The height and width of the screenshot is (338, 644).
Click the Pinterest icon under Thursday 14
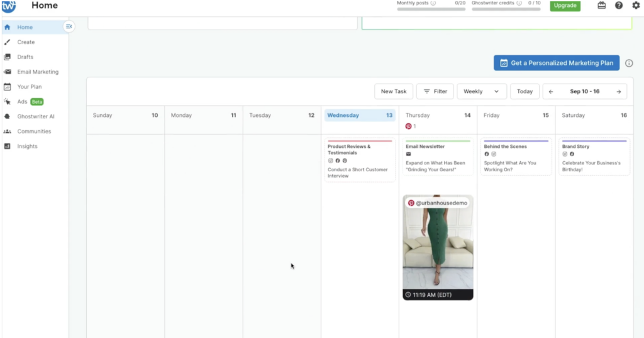[x=408, y=127]
